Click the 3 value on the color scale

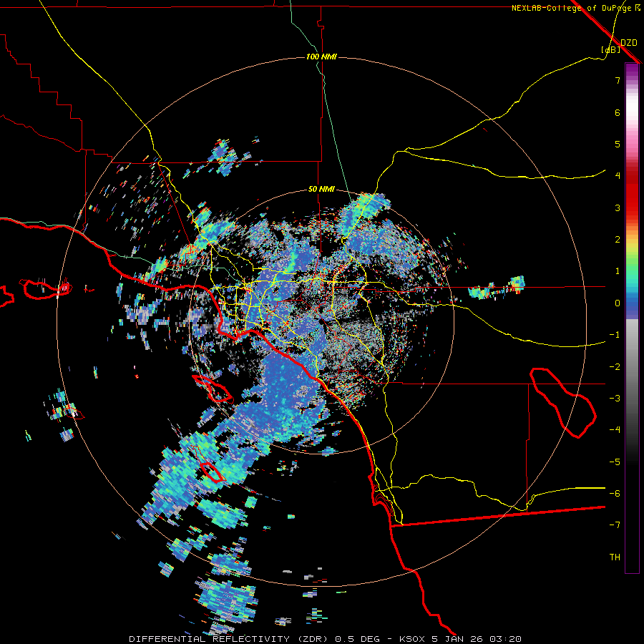[618, 208]
